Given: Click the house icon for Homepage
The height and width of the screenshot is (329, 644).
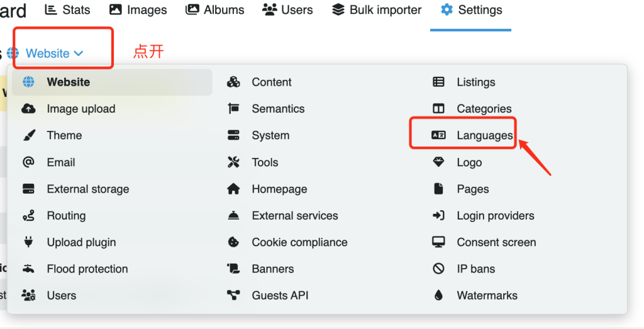Looking at the screenshot, I should click(233, 189).
